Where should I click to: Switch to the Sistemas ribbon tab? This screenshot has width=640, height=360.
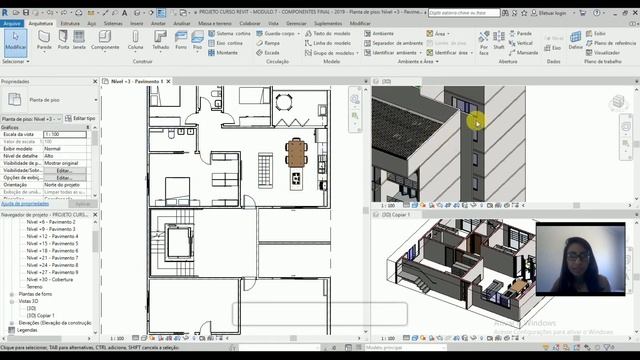pyautogui.click(x=113, y=24)
